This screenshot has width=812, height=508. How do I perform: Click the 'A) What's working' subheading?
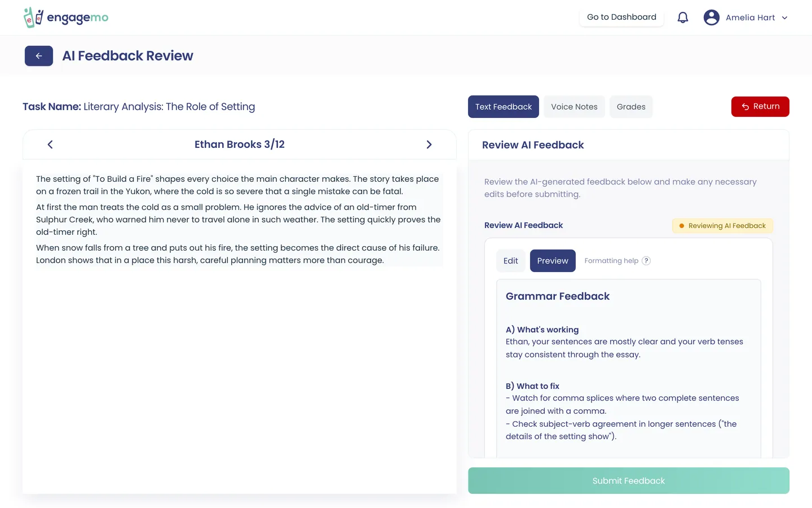tap(542, 330)
